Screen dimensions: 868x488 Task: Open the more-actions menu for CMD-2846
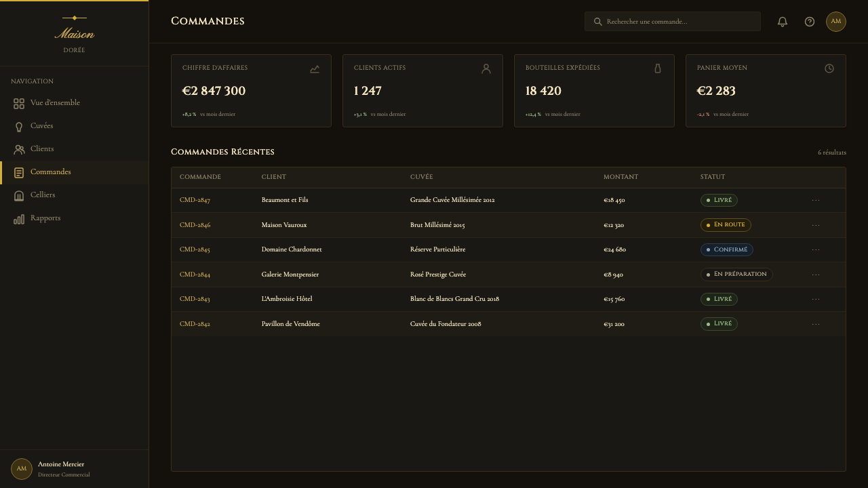pos(816,225)
